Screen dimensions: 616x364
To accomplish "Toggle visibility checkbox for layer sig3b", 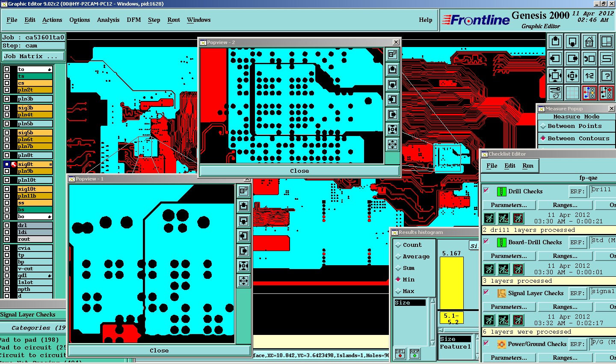I will (x=7, y=108).
